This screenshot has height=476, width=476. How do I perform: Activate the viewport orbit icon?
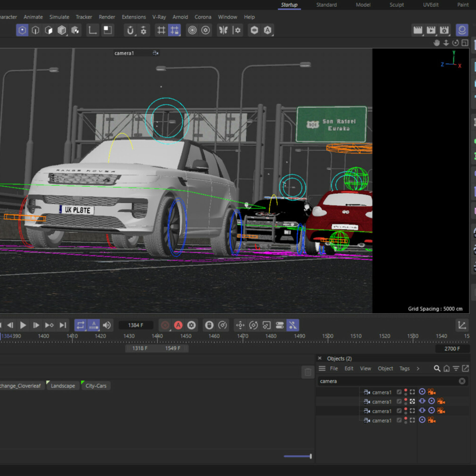(x=455, y=43)
